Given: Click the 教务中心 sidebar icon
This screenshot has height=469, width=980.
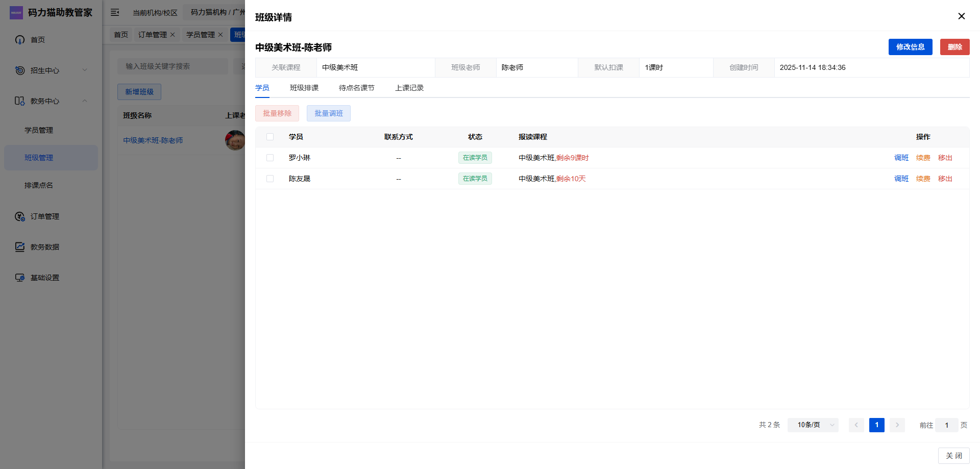Looking at the screenshot, I should click(20, 101).
